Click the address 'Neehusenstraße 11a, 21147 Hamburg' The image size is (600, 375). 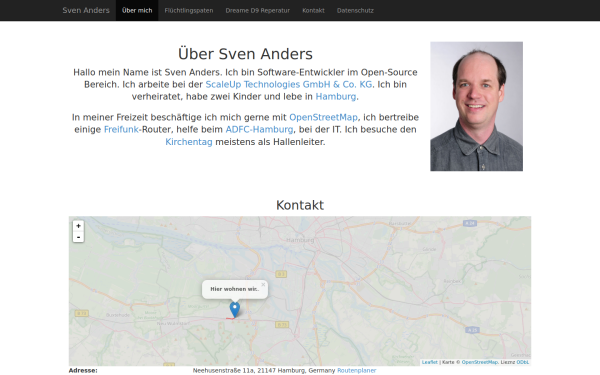[249, 370]
